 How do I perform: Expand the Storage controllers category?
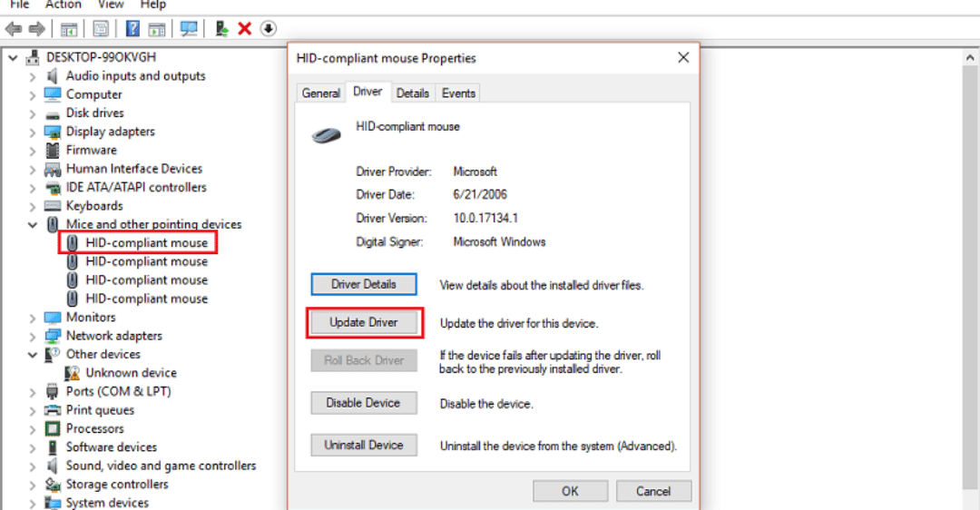pos(33,485)
